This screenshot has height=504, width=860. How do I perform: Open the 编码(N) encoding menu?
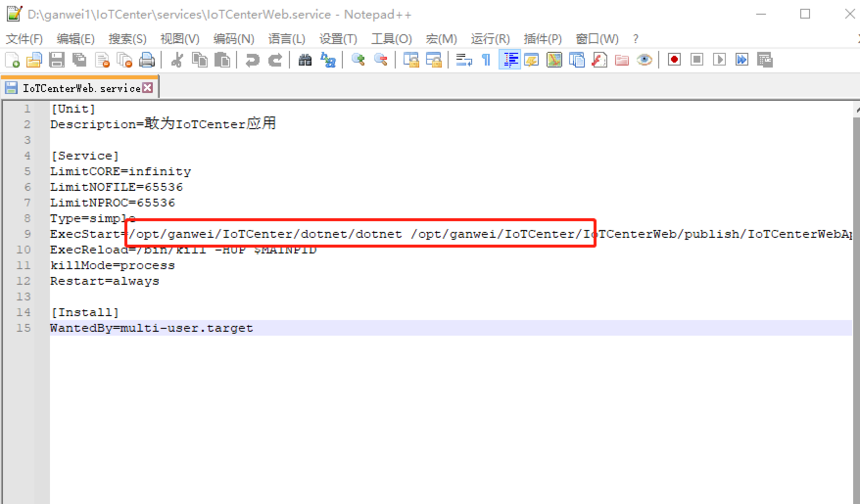click(233, 39)
